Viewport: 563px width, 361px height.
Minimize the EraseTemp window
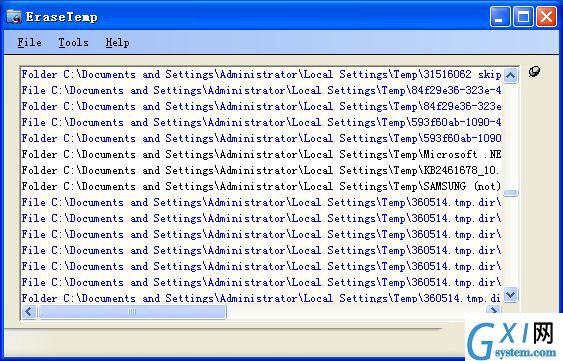[499, 17]
